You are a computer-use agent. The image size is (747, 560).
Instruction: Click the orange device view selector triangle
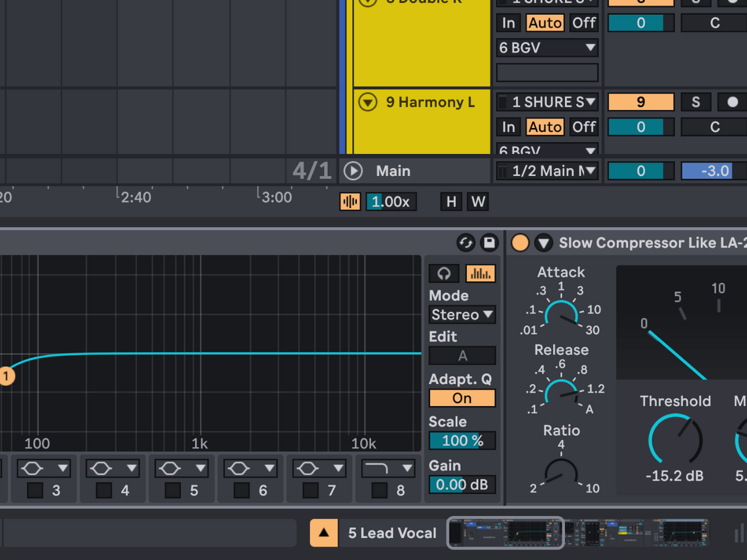(x=324, y=533)
